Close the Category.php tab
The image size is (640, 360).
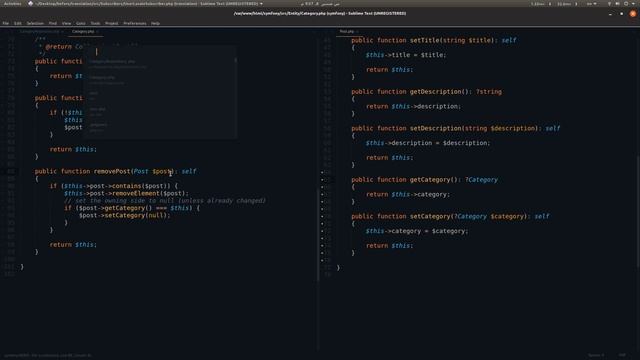(98, 31)
